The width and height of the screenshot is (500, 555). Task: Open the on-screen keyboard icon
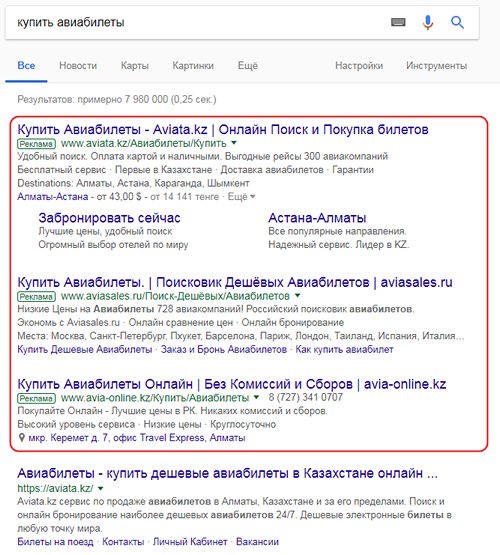398,22
